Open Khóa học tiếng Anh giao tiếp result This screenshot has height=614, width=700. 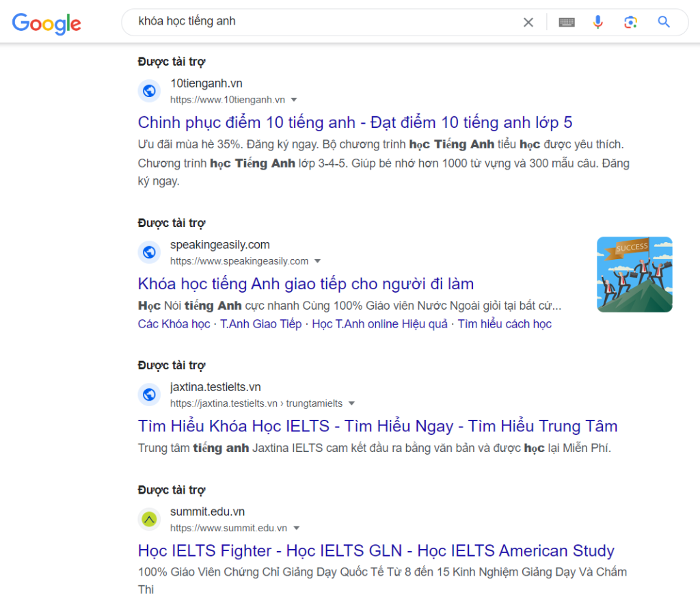pyautogui.click(x=306, y=282)
